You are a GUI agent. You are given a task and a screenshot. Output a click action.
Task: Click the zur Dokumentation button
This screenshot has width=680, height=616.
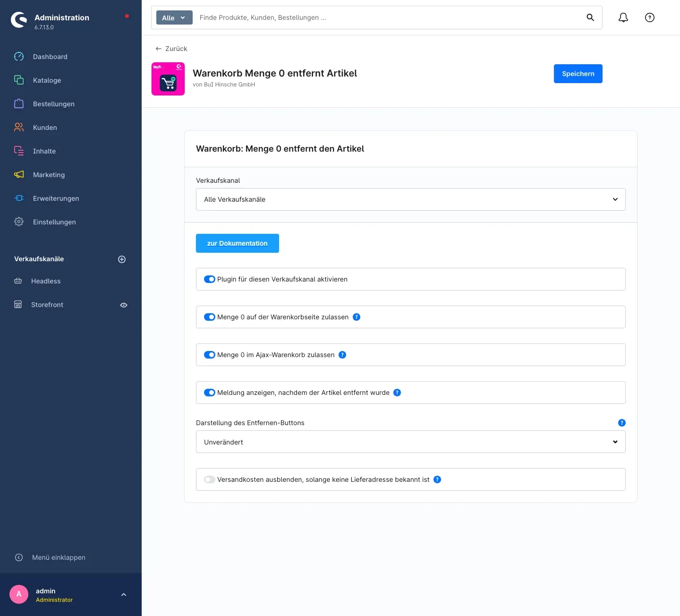238,243
